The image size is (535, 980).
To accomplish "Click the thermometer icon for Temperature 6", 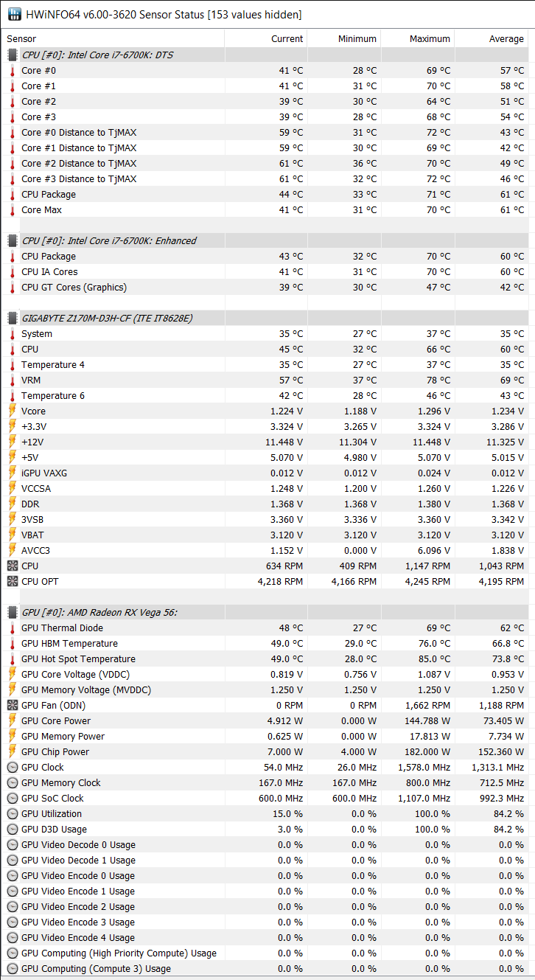I will click(x=13, y=395).
